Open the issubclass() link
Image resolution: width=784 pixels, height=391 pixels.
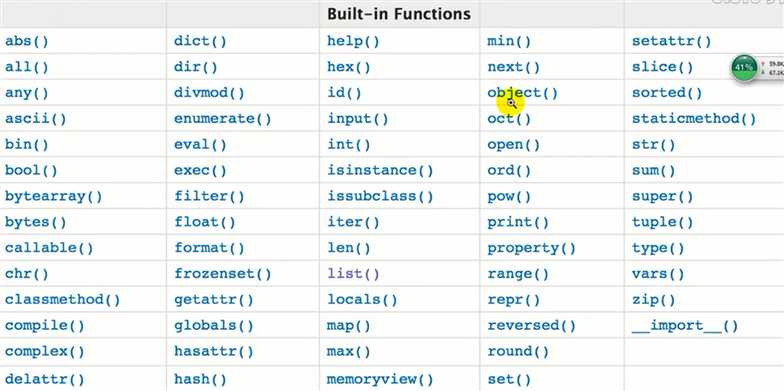click(x=380, y=196)
